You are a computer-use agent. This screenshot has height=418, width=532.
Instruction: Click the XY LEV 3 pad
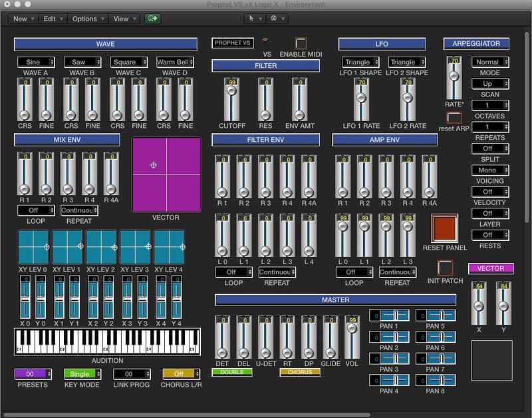point(135,247)
